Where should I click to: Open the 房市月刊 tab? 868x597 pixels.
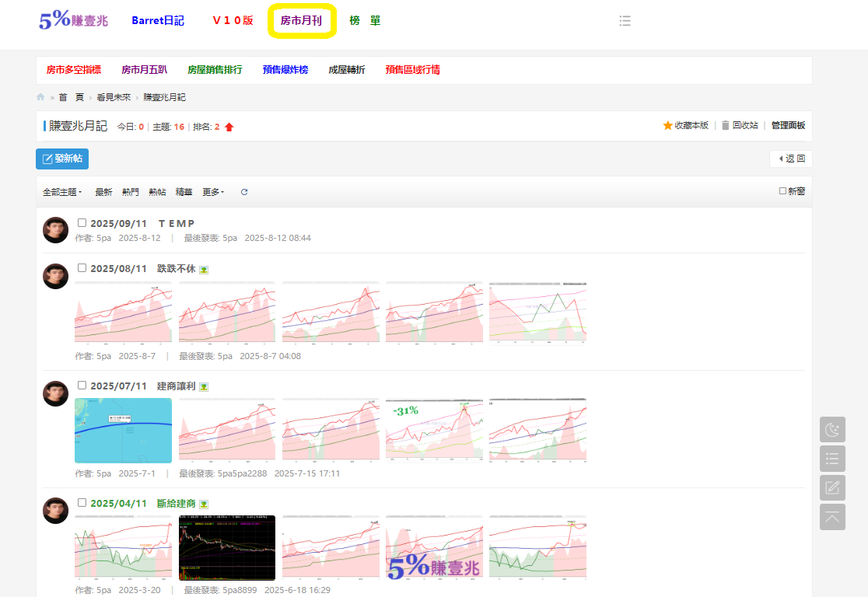tap(301, 21)
